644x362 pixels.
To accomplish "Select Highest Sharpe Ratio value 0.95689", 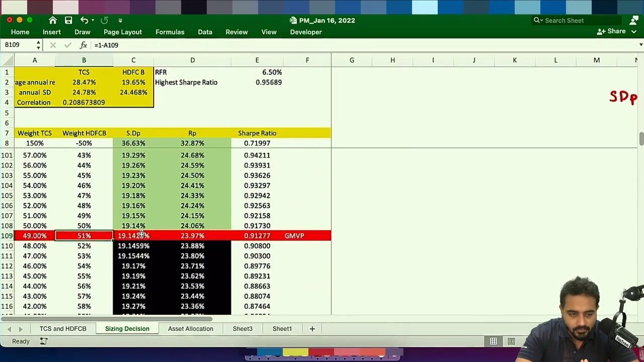I will [x=257, y=82].
